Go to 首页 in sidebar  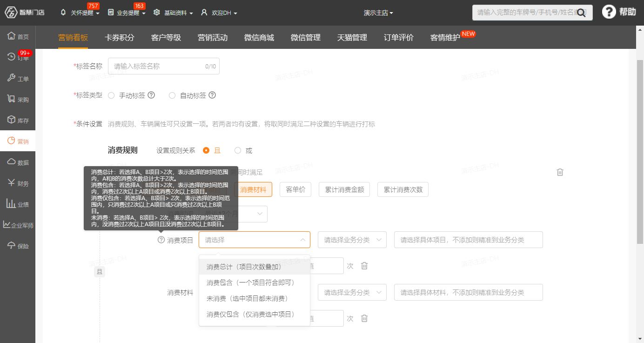[x=18, y=36]
